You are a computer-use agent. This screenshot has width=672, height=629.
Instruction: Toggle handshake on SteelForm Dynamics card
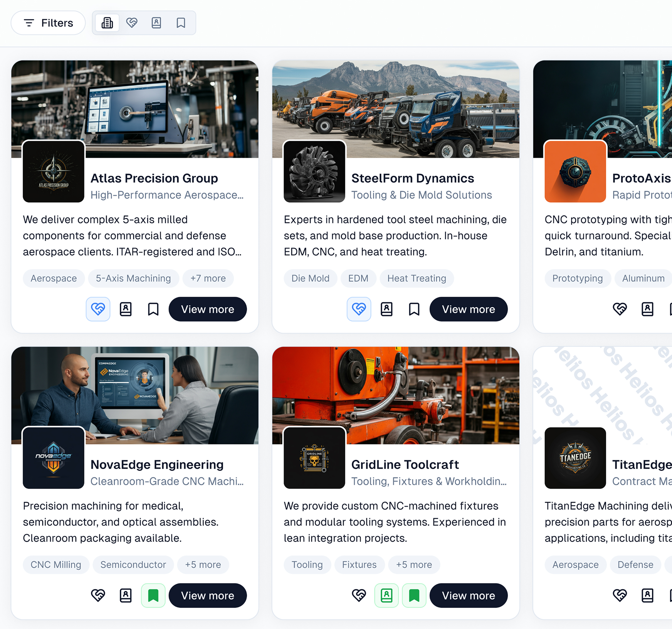(359, 309)
